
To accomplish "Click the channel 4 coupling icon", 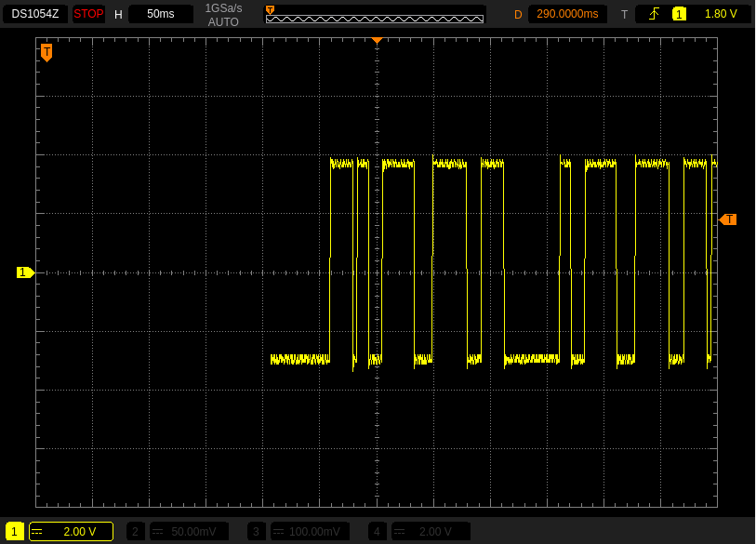I will click(399, 532).
